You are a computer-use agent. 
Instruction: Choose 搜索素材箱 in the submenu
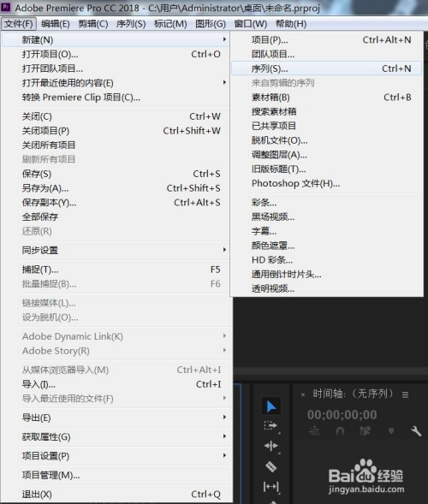[326, 111]
